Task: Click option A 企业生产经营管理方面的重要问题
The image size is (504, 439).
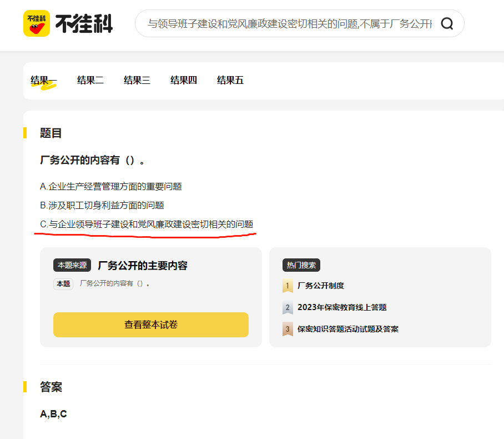Action: [111, 187]
